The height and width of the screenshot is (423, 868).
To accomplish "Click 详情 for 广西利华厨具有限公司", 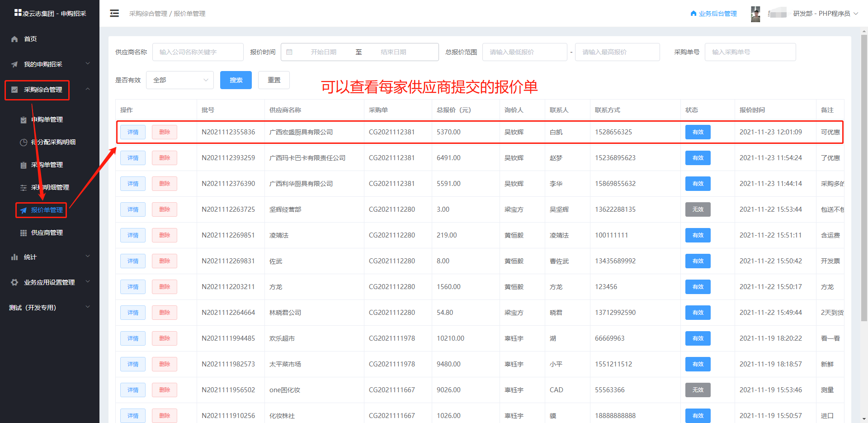I will pos(133,184).
